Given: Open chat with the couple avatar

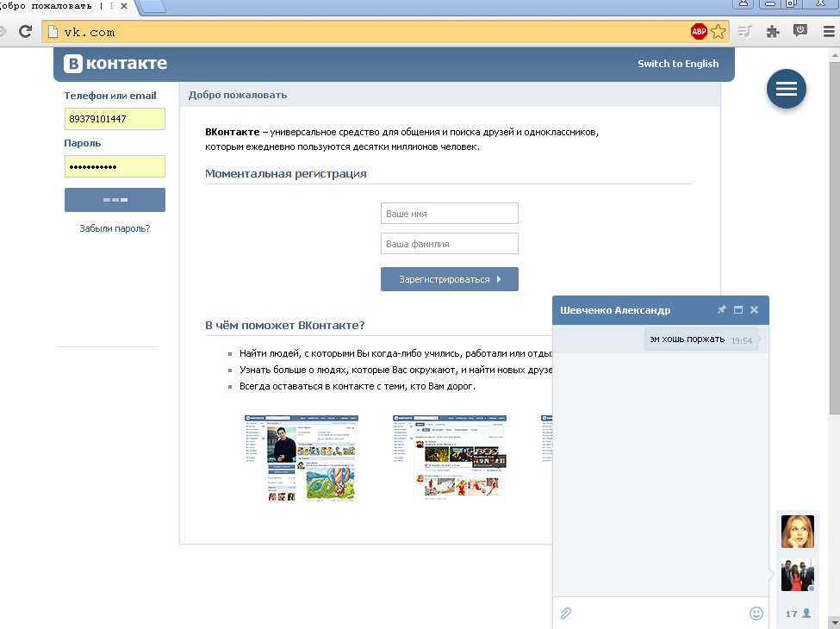Looking at the screenshot, I should [x=797, y=575].
